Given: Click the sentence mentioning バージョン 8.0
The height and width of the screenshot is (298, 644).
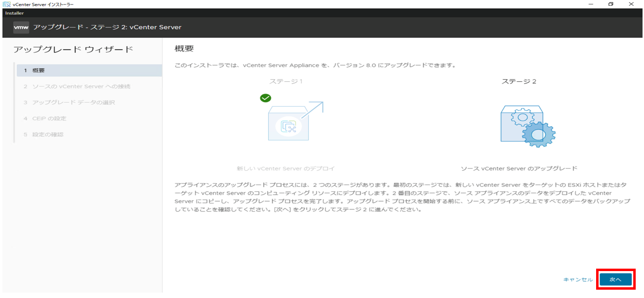Looking at the screenshot, I should pyautogui.click(x=315, y=65).
